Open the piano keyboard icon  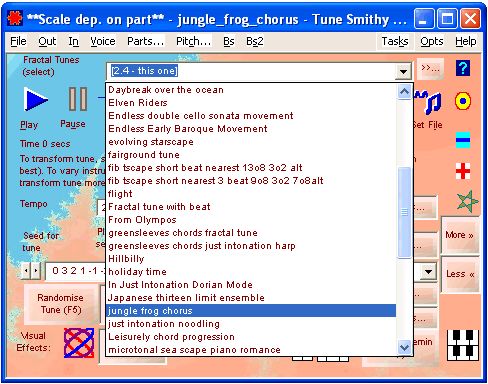(x=463, y=345)
